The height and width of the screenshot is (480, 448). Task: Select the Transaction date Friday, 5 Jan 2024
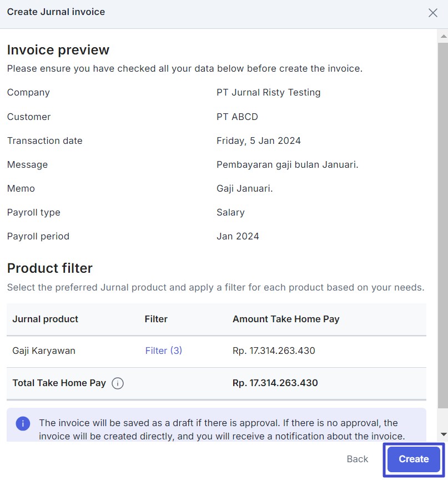click(259, 141)
